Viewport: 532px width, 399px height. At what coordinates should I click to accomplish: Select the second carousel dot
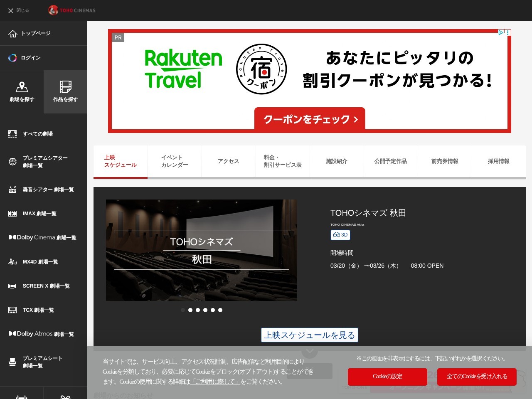tap(190, 310)
